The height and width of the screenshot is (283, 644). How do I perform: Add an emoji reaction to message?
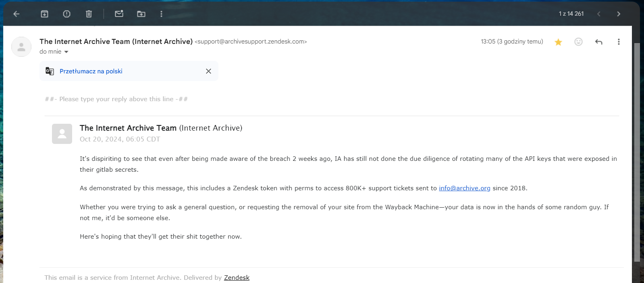[x=578, y=42]
